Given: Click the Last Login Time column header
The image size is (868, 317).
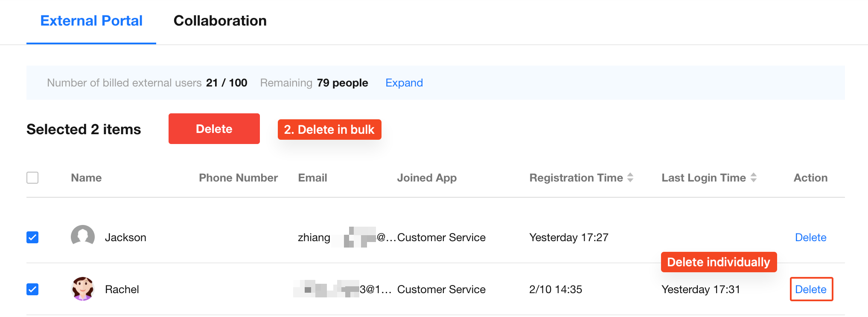Looking at the screenshot, I should [703, 178].
